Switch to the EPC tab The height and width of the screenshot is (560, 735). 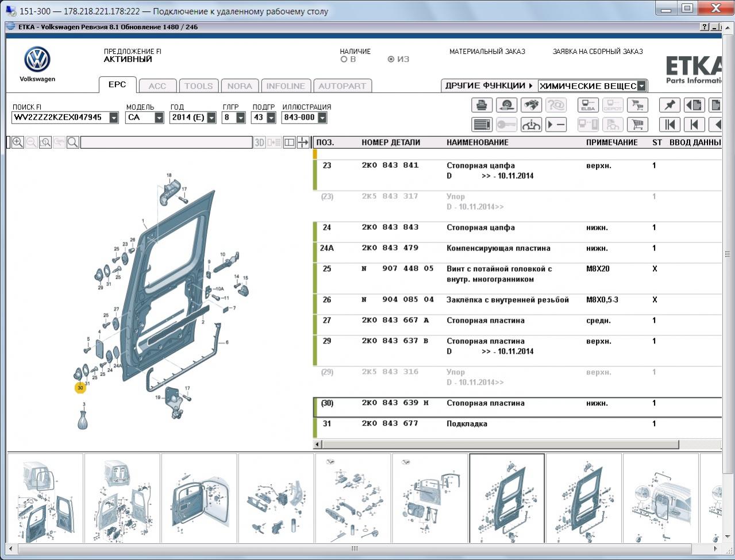(117, 84)
